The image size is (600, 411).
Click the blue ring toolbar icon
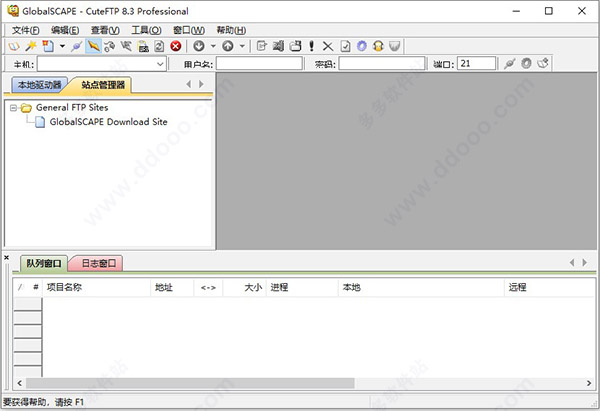pos(362,46)
